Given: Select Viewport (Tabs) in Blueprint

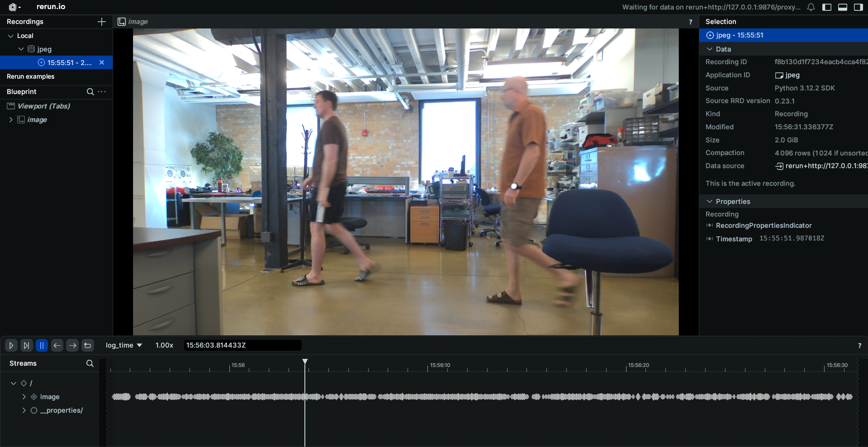Looking at the screenshot, I should click(x=43, y=106).
